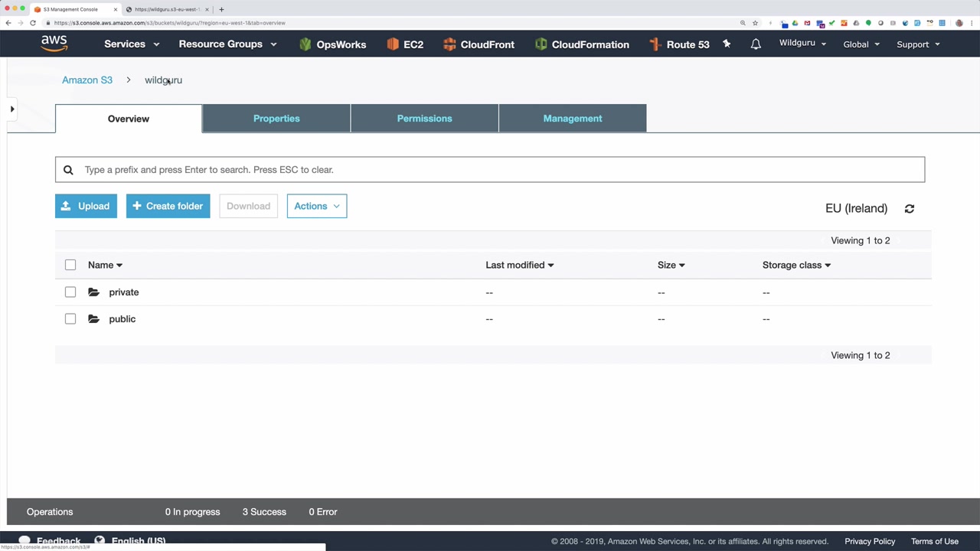Reload the page in the browser

33,23
